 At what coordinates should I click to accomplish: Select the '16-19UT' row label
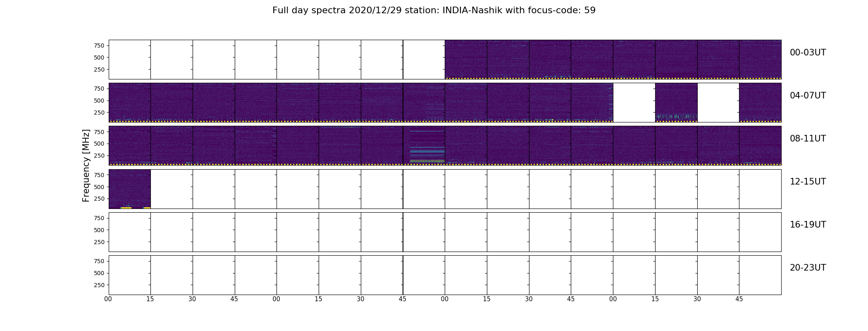(808, 225)
